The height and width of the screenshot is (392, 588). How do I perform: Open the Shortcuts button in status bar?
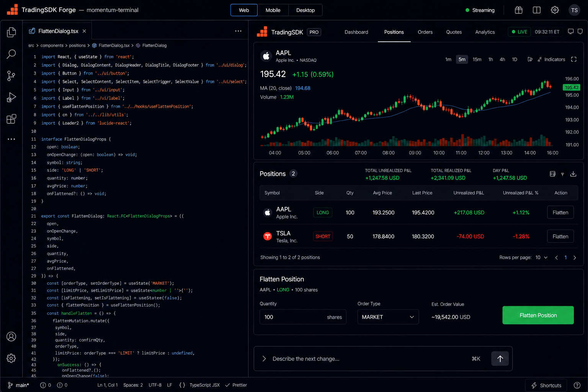point(546,385)
